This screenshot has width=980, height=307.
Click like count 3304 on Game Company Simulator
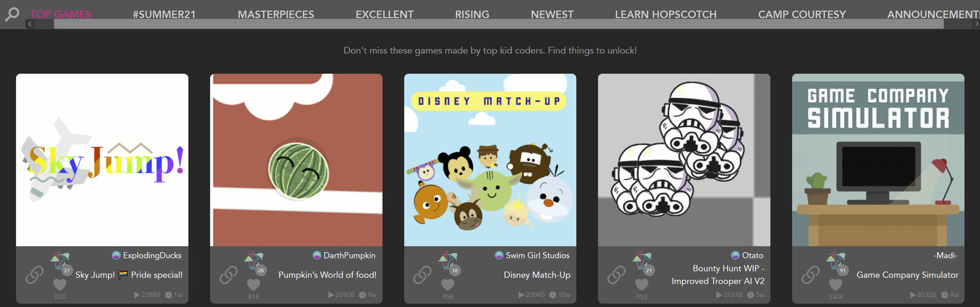pos(835,297)
